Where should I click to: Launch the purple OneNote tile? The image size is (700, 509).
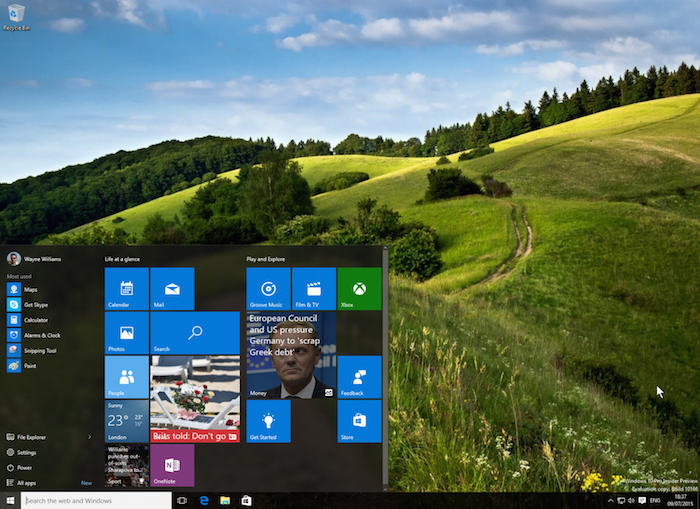(171, 466)
